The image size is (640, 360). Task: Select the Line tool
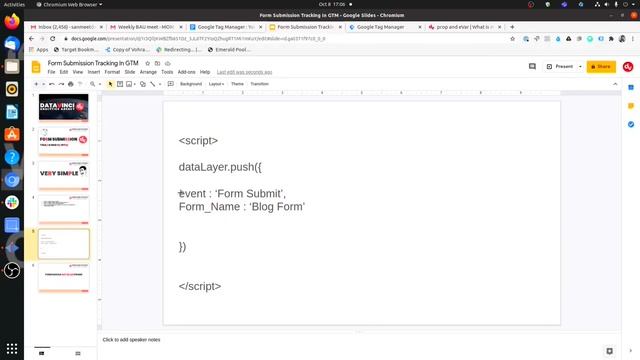pos(153,84)
